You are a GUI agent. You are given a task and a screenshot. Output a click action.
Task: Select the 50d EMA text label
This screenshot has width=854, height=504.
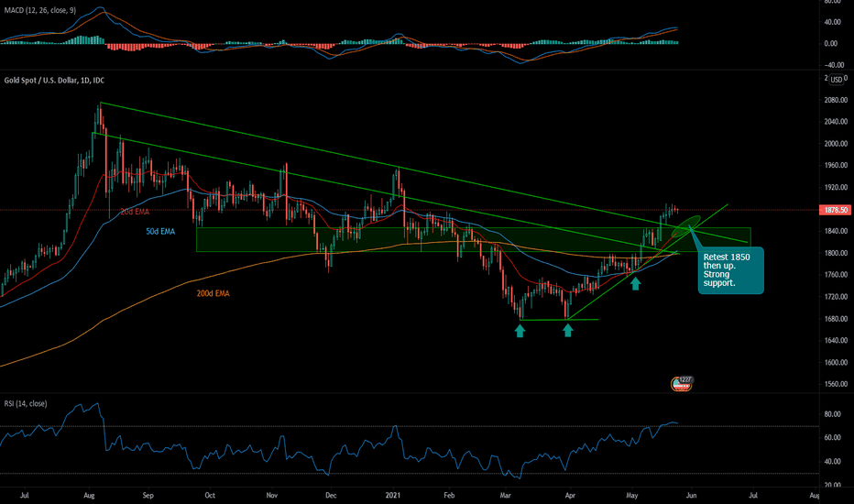click(160, 232)
